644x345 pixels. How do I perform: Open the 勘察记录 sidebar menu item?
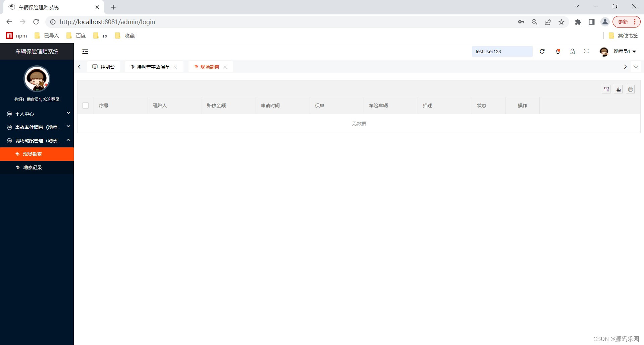(32, 167)
